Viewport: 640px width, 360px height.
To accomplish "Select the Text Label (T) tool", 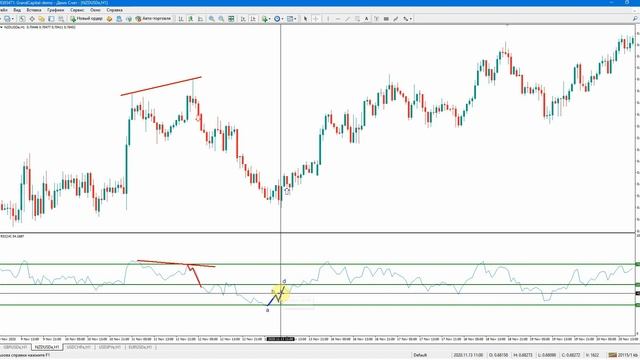I will point(376,19).
